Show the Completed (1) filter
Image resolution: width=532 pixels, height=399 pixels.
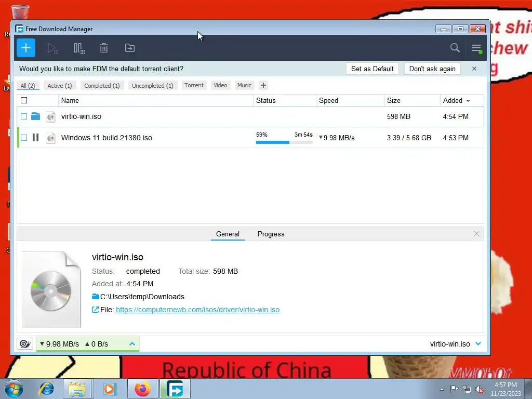[102, 86]
